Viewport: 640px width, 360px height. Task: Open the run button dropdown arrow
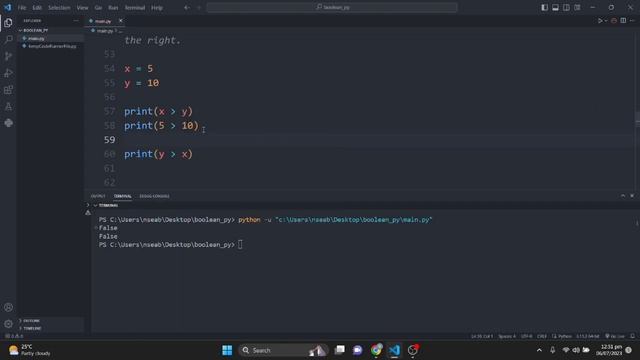pyautogui.click(x=606, y=20)
